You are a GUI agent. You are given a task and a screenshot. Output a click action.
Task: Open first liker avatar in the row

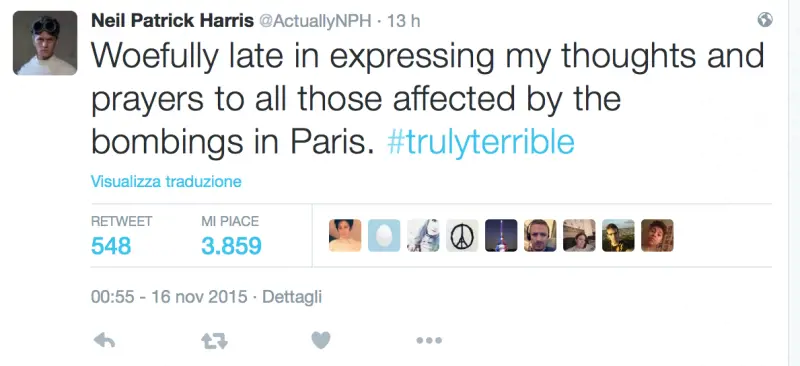click(345, 235)
